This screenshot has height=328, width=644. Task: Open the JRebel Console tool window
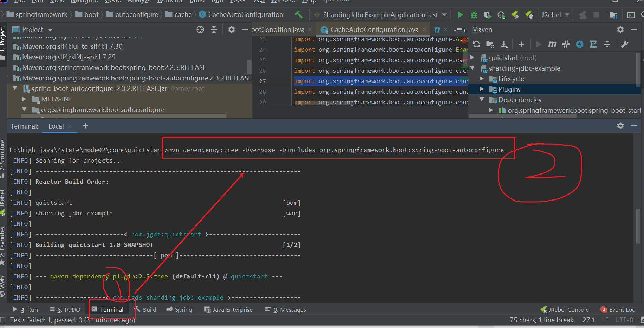coord(564,309)
